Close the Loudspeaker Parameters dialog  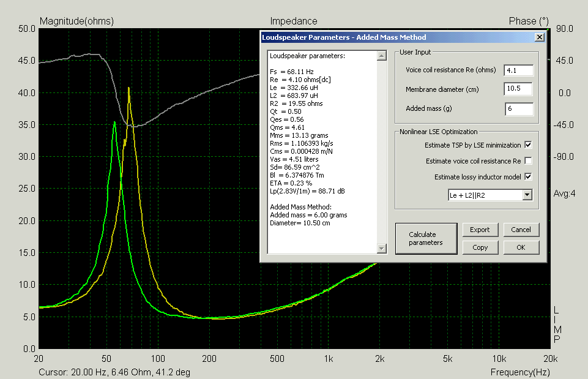pyautogui.click(x=539, y=37)
